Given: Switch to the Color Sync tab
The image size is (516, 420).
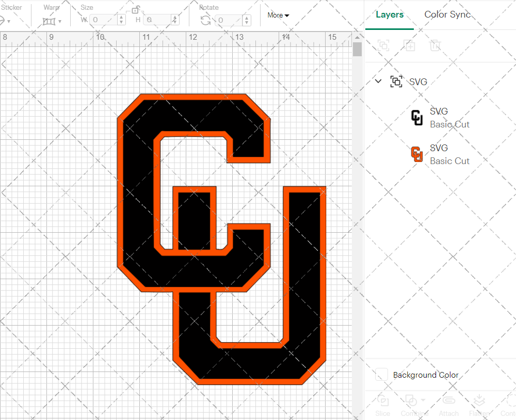Looking at the screenshot, I should (447, 14).
